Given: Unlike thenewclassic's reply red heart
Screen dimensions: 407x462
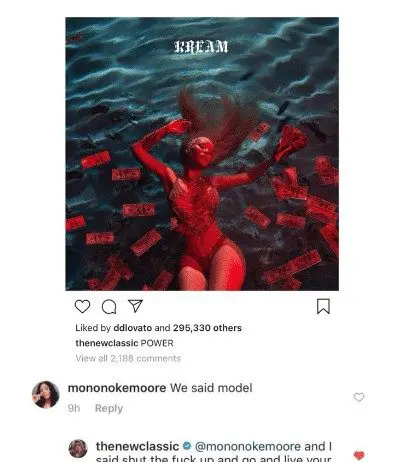Looking at the screenshot, I should tap(359, 455).
